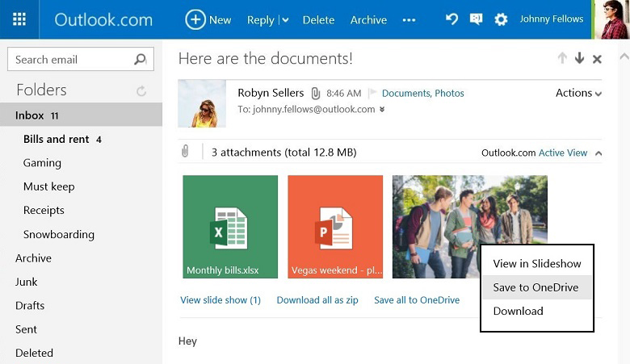Select the Inbox folder
Viewport: 630px width, 364px height.
tap(81, 115)
